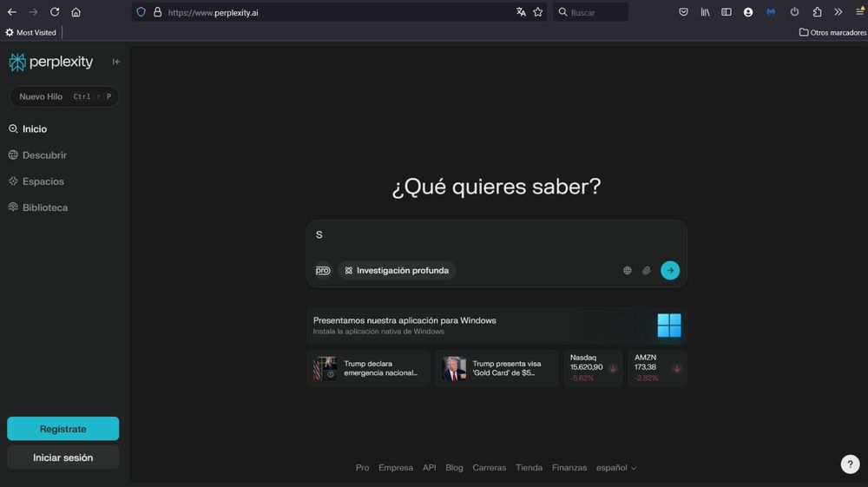Toggle Investigación profunda mode
The width and height of the screenshot is (868, 487).
(x=397, y=271)
